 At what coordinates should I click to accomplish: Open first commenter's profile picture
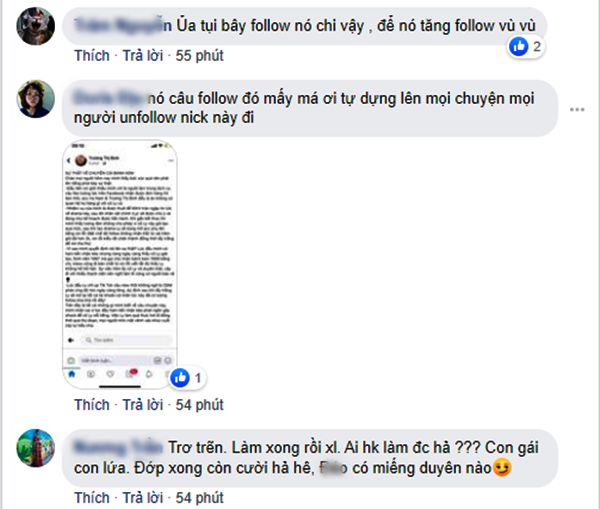(35, 26)
